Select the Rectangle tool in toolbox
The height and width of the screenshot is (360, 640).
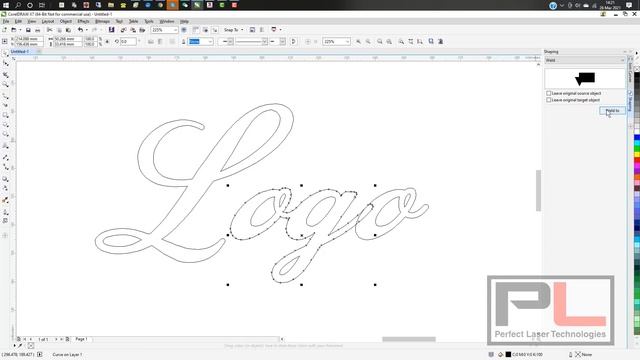click(x=5, y=116)
